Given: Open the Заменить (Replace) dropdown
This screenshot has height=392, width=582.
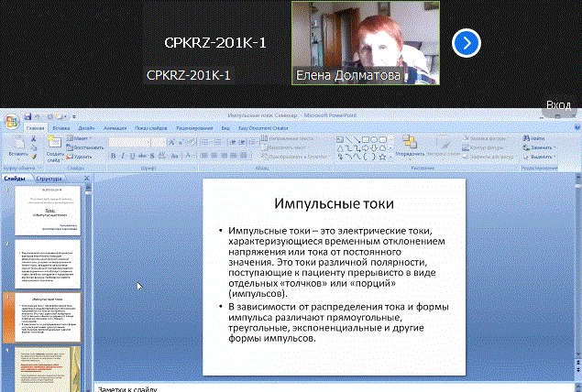Looking at the screenshot, I should pyautogui.click(x=539, y=147).
